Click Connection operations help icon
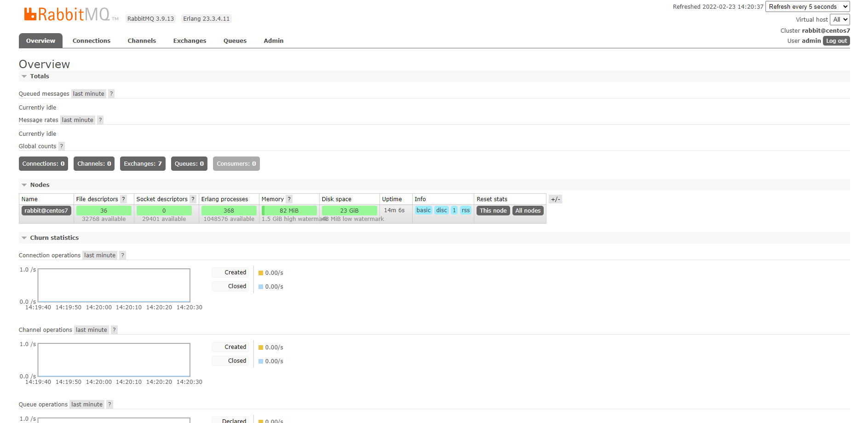This screenshot has width=868, height=423. coord(122,255)
